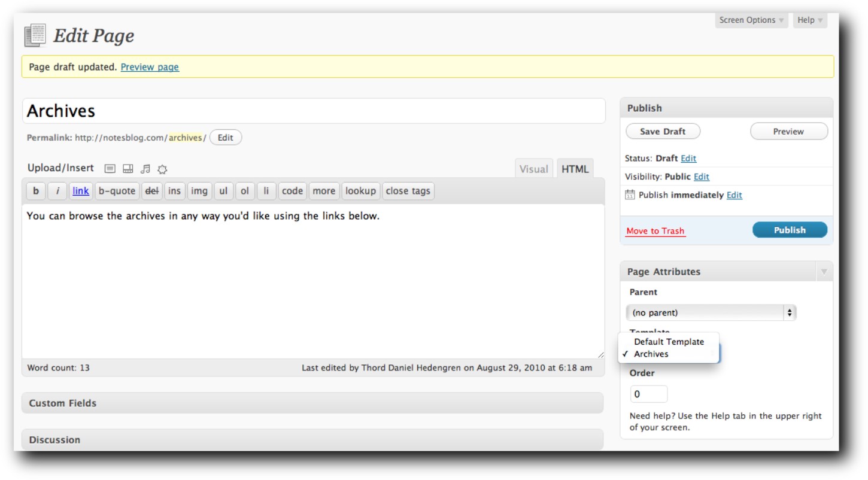The width and height of the screenshot is (868, 480).
Task: Click the Add Audio music-note icon
Action: pos(145,169)
